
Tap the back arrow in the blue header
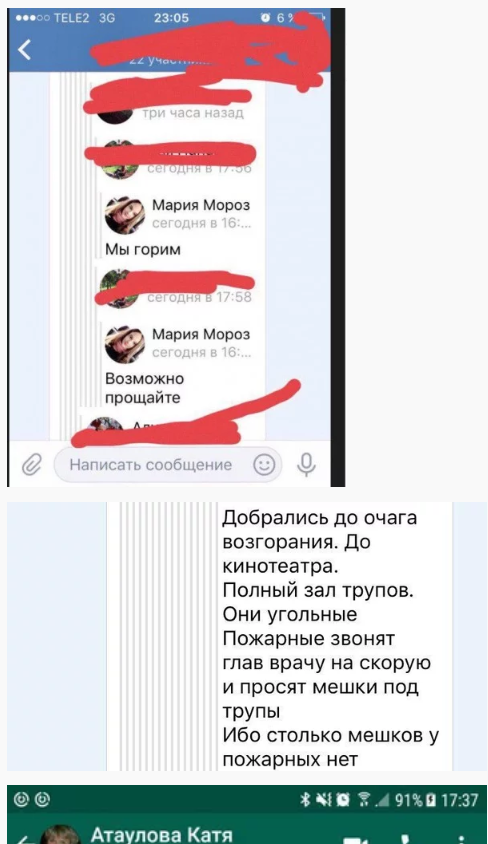pos(24,50)
